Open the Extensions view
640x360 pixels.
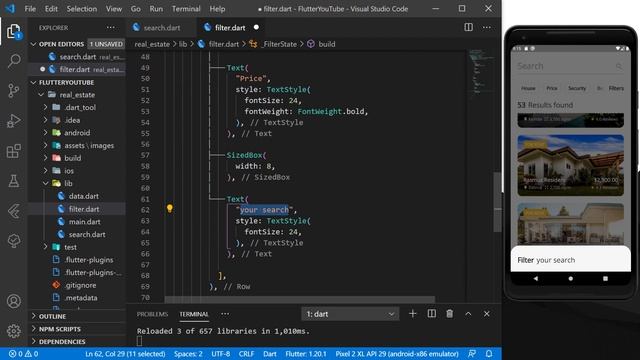(14, 151)
